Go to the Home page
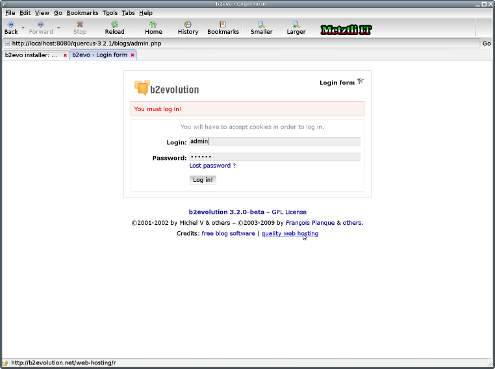Screen dimensions: 495x369 point(153,28)
